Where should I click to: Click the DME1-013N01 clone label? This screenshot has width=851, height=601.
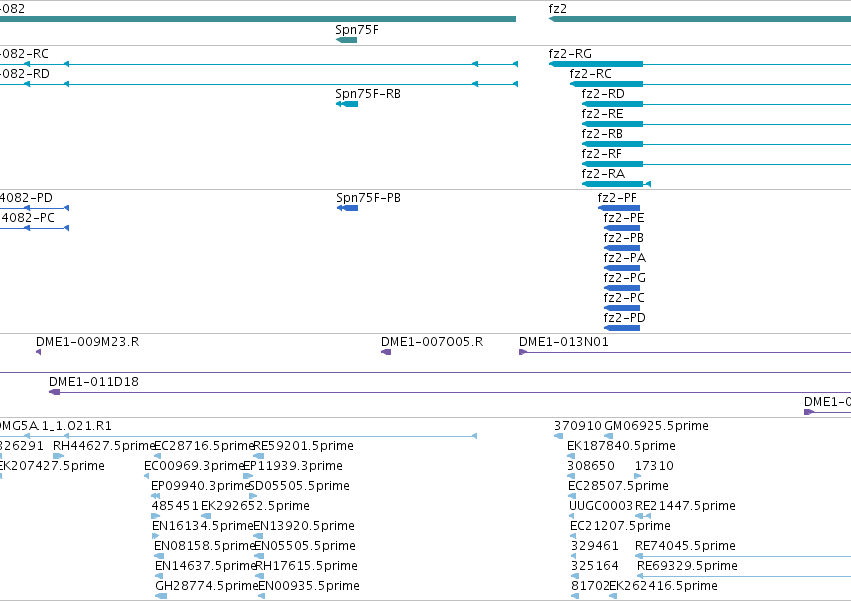563,342
